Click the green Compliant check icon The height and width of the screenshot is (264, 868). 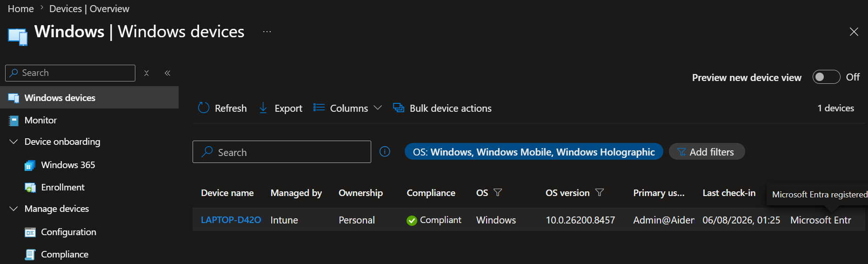412,220
